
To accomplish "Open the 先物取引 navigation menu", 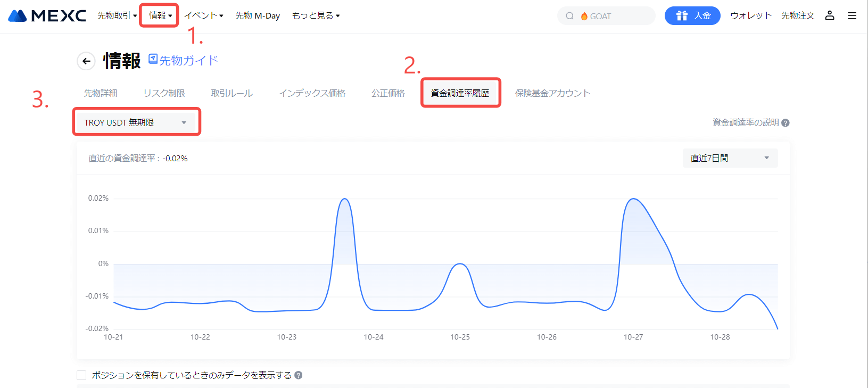I will [x=117, y=16].
